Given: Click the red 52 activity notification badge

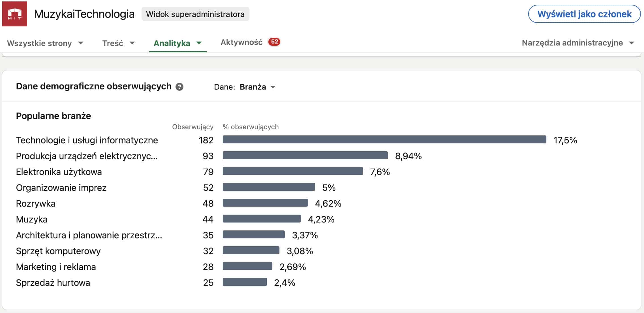Looking at the screenshot, I should tap(274, 42).
